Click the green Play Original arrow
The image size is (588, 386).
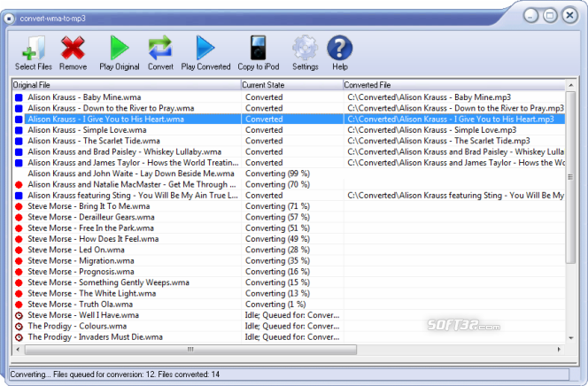tap(120, 48)
